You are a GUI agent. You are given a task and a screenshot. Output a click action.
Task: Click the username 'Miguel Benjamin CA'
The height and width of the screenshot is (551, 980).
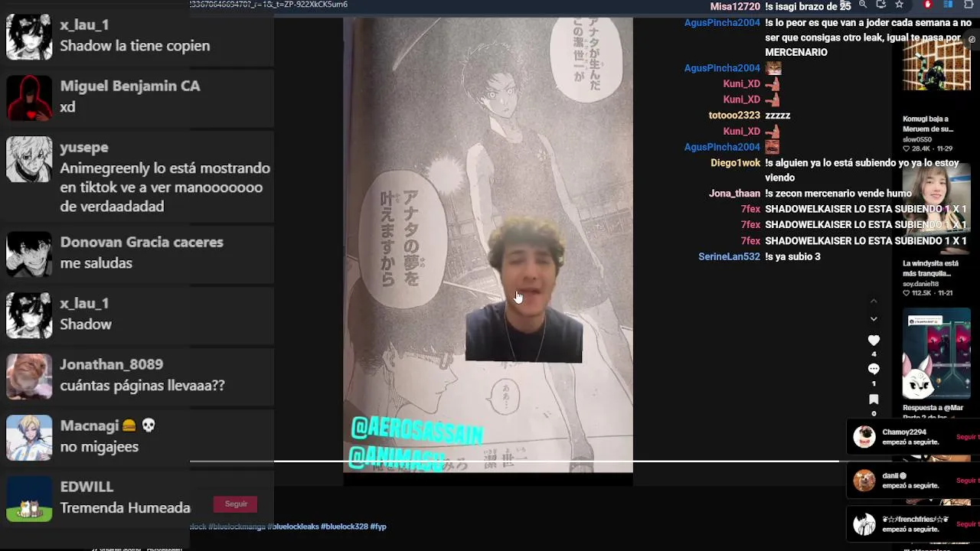pyautogui.click(x=130, y=86)
